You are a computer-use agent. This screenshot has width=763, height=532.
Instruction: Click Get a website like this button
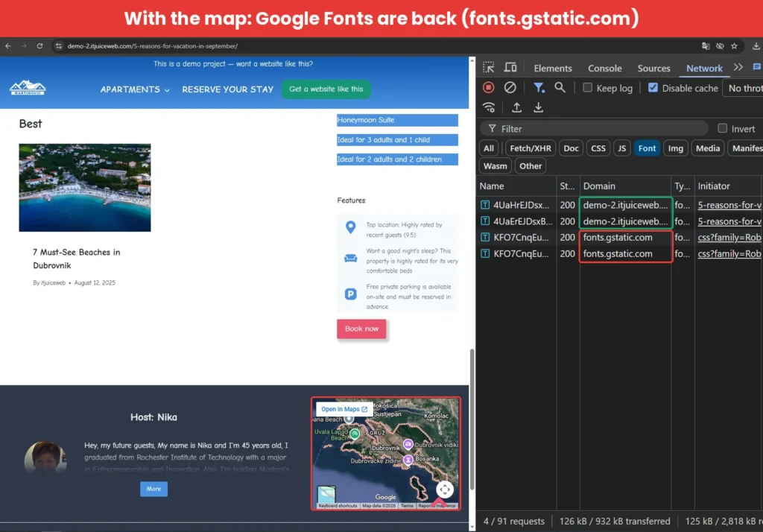(x=326, y=89)
